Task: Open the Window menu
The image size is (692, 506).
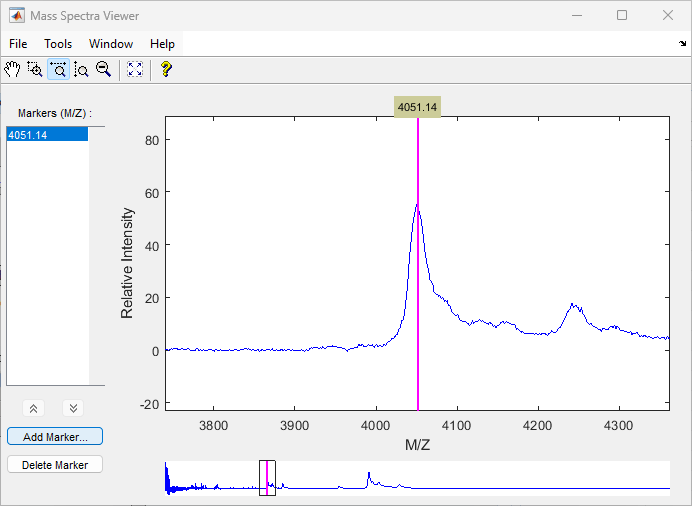Action: [111, 44]
